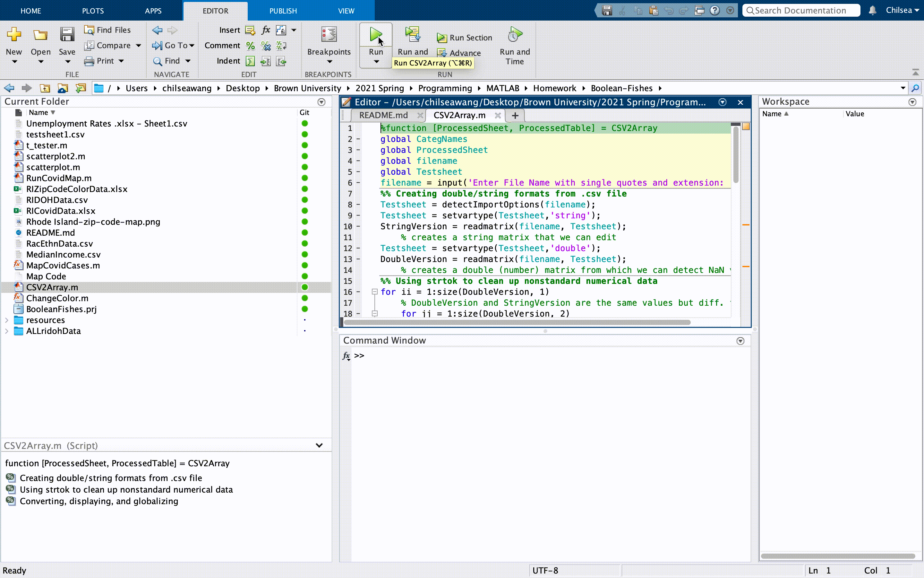Collapse the CSV2Array.m details panel
The width and height of the screenshot is (924, 578).
tap(319, 445)
